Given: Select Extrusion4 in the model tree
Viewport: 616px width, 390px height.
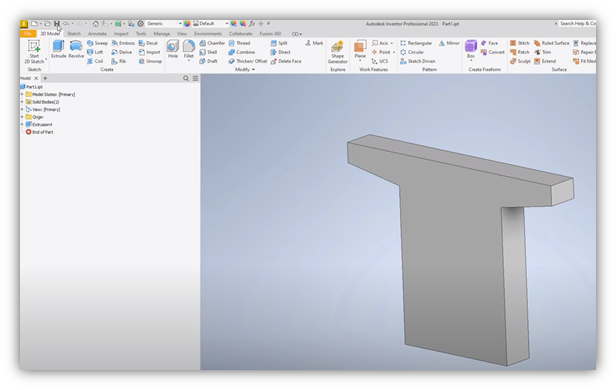Looking at the screenshot, I should pyautogui.click(x=42, y=125).
